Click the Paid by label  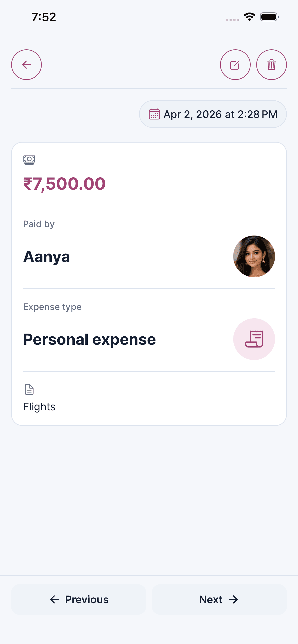click(39, 224)
